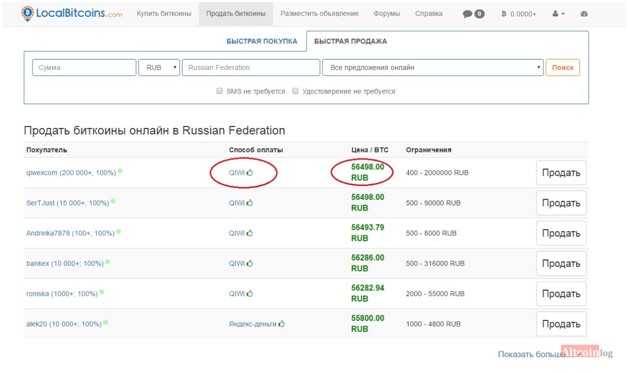Go to Купить биткоины menu item
The height and width of the screenshot is (373, 628).
pyautogui.click(x=164, y=14)
